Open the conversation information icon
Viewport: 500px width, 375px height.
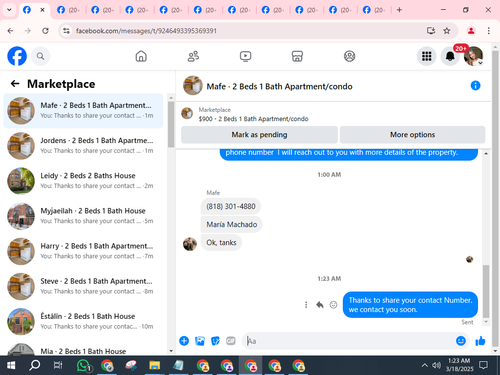click(475, 86)
